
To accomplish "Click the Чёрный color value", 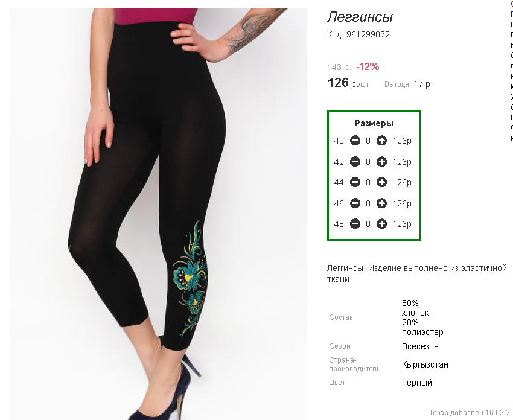I will pyautogui.click(x=417, y=383).
